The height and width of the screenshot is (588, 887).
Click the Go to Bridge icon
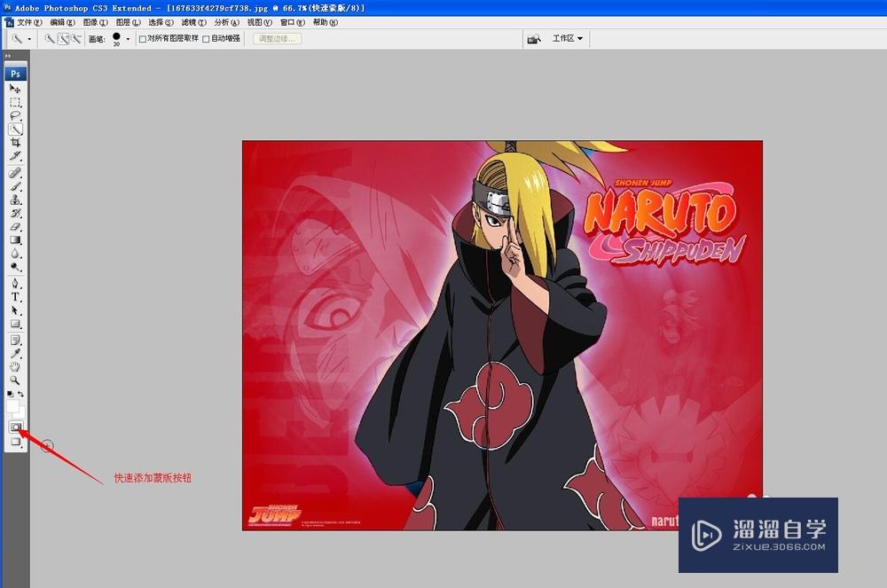(x=533, y=39)
